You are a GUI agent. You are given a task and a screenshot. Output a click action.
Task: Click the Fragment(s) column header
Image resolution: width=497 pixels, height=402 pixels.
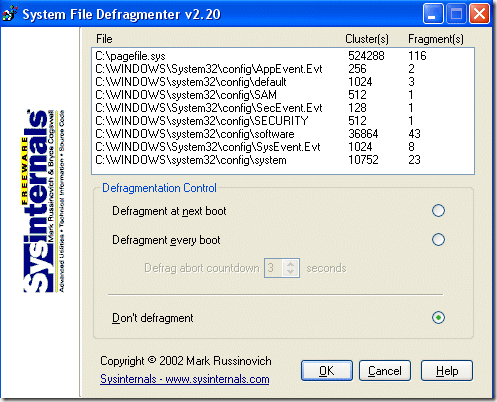[436, 39]
